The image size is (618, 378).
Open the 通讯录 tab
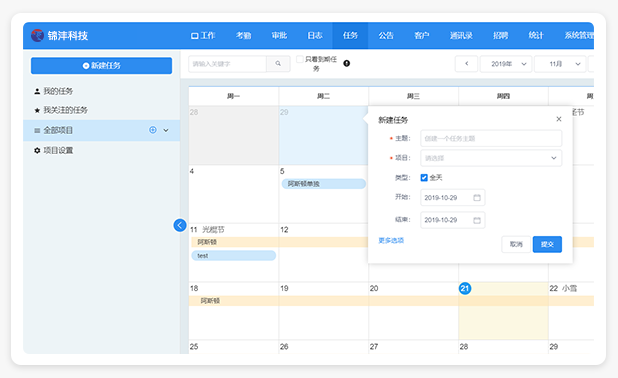[461, 35]
